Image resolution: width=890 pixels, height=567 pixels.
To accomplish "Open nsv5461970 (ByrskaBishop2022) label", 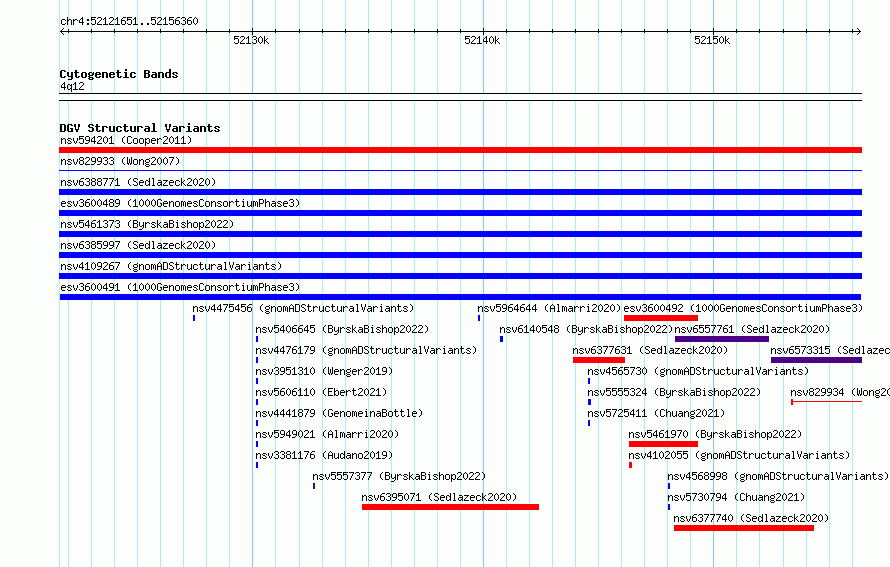I will click(x=715, y=434).
